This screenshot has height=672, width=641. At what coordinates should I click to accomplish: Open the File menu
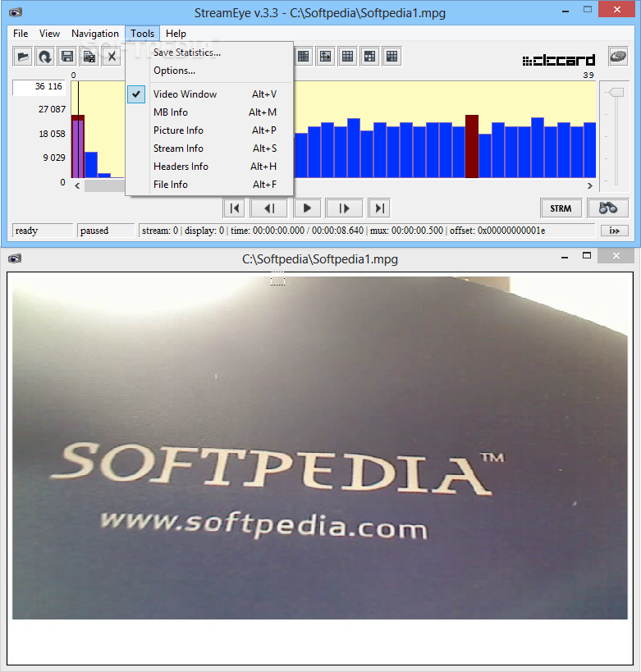[x=21, y=34]
